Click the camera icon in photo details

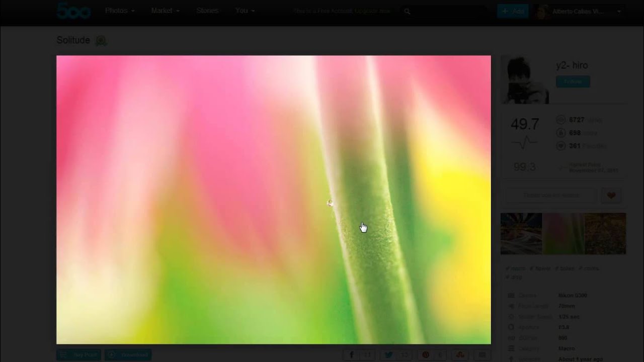point(511,296)
